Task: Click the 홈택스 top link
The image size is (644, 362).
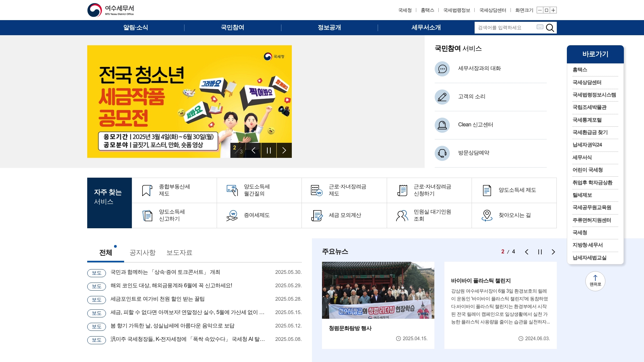Action: point(428,10)
